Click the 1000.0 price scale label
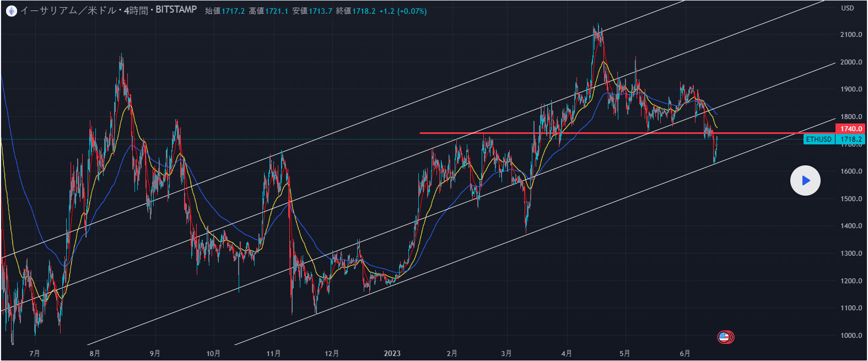 [851, 336]
